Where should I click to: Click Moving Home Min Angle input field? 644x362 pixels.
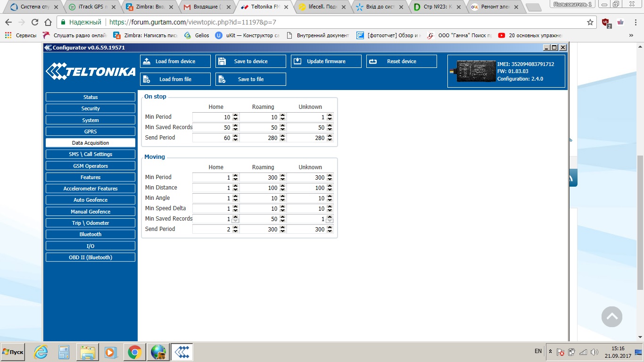tap(212, 198)
